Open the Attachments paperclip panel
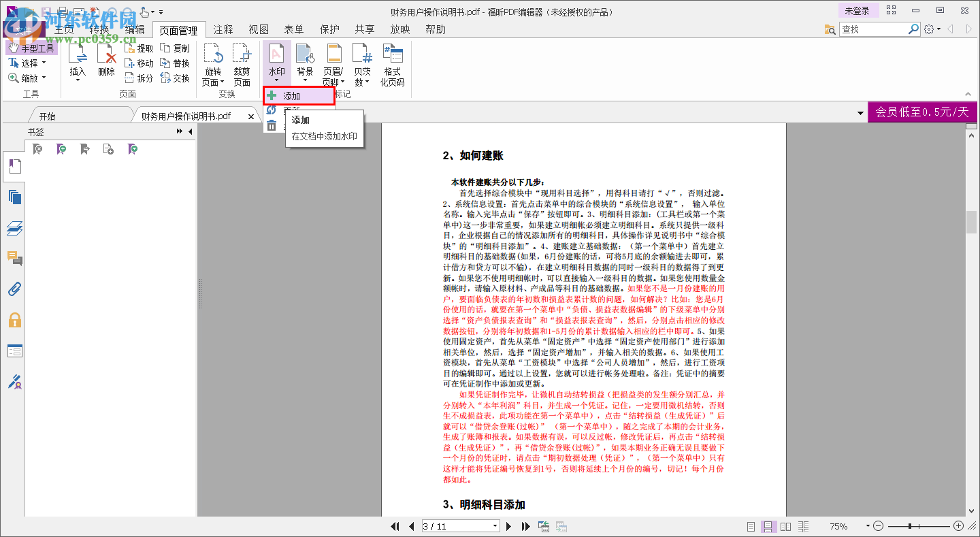Image resolution: width=980 pixels, height=537 pixels. pyautogui.click(x=14, y=289)
